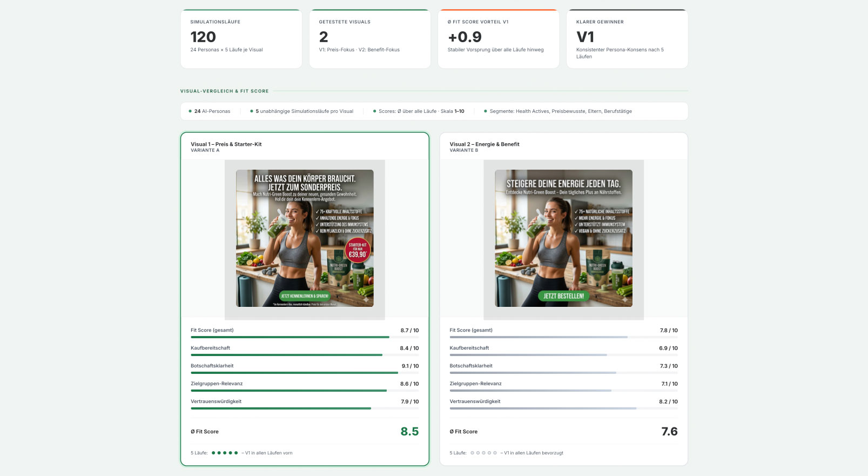The image size is (868, 476).
Task: Click "Scores: Ø über alle Läufe · Skala 1–10"
Action: click(419, 111)
